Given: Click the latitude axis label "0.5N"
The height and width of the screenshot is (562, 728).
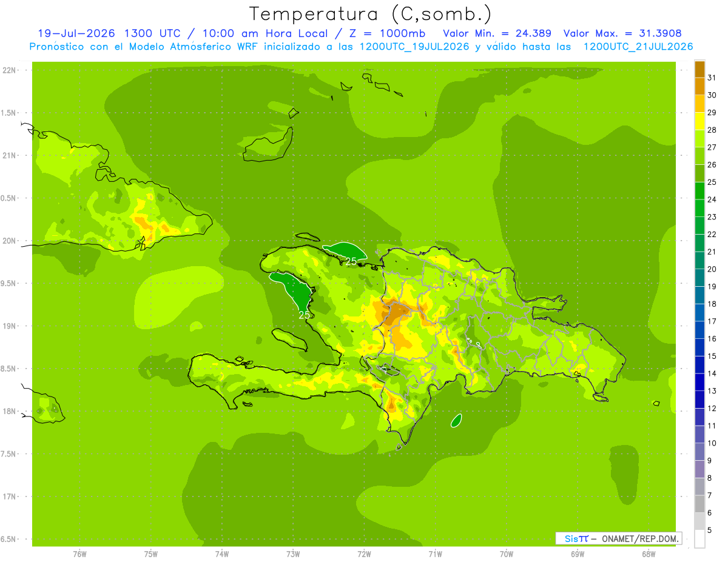Looking at the screenshot, I should click(9, 198).
